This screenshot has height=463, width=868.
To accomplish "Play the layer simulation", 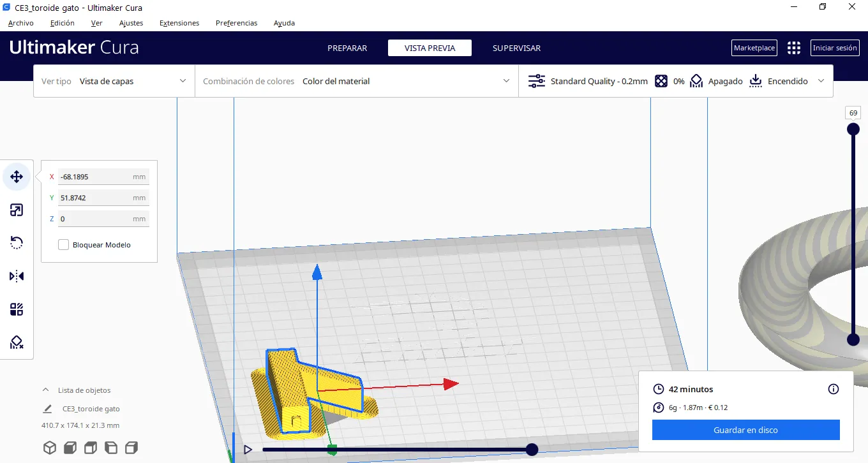I will pyautogui.click(x=248, y=450).
